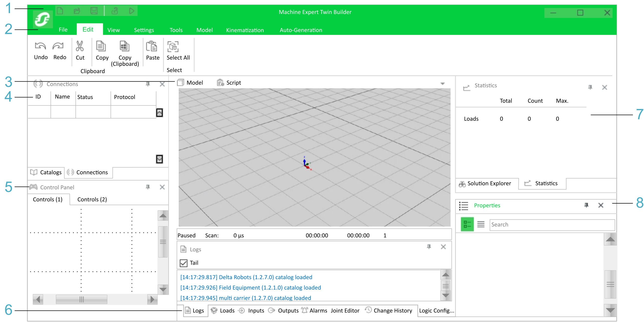Switch to the Script document tab

(x=229, y=83)
